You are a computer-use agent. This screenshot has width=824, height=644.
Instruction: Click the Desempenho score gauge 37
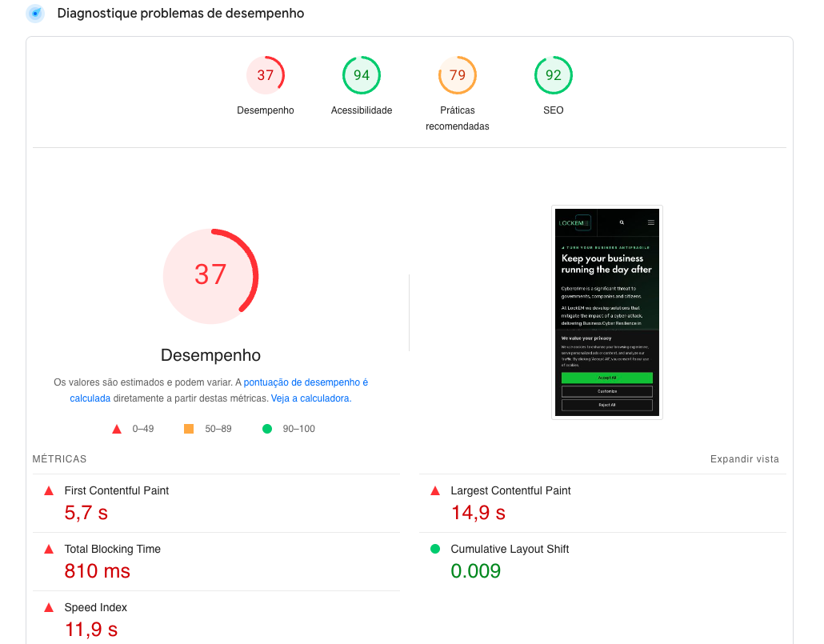(x=266, y=76)
